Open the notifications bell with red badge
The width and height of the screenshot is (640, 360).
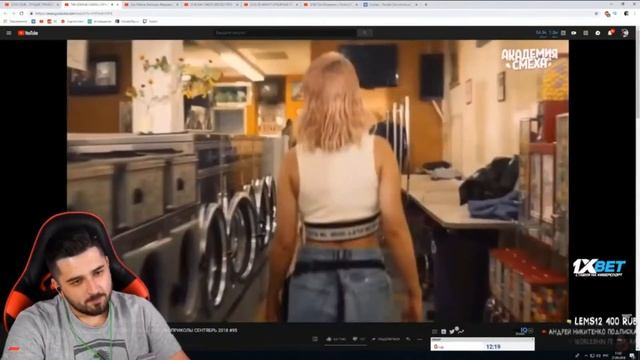tap(611, 33)
